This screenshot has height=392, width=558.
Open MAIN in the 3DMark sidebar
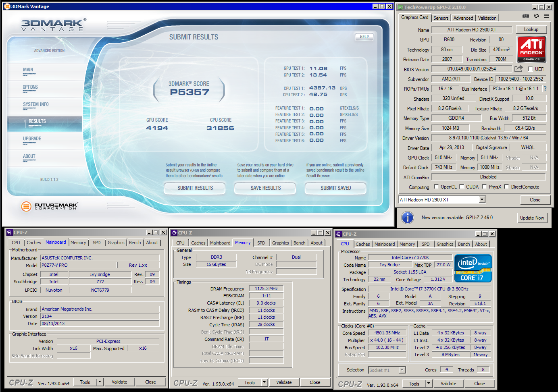click(x=28, y=70)
